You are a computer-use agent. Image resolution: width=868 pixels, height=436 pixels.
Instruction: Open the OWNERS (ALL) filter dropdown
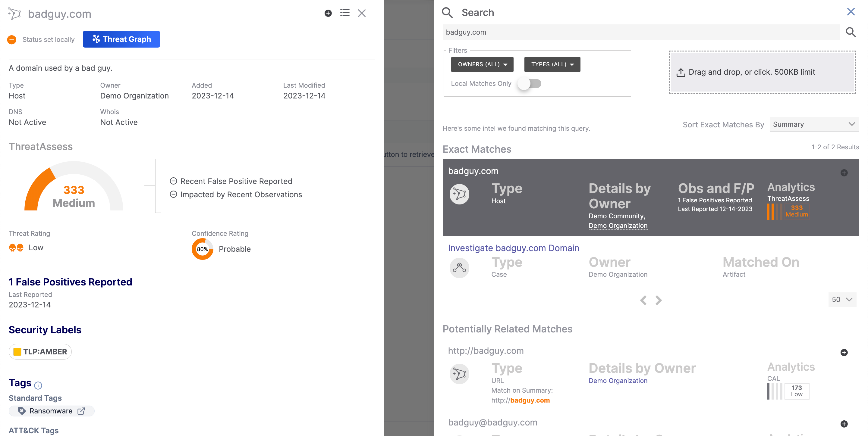482,64
